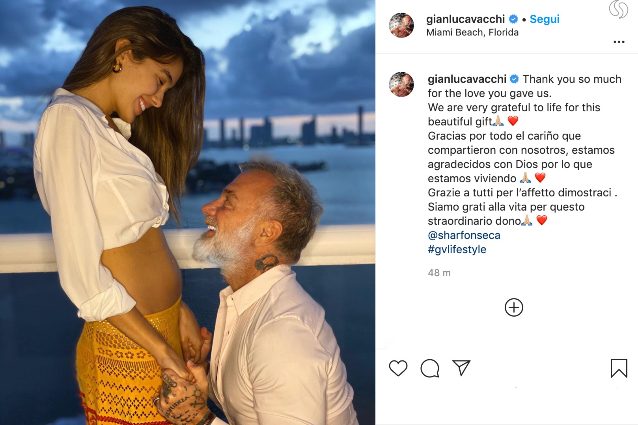The image size is (638, 425).
Task: Click the 48 m post timestamp
Action: tap(439, 273)
